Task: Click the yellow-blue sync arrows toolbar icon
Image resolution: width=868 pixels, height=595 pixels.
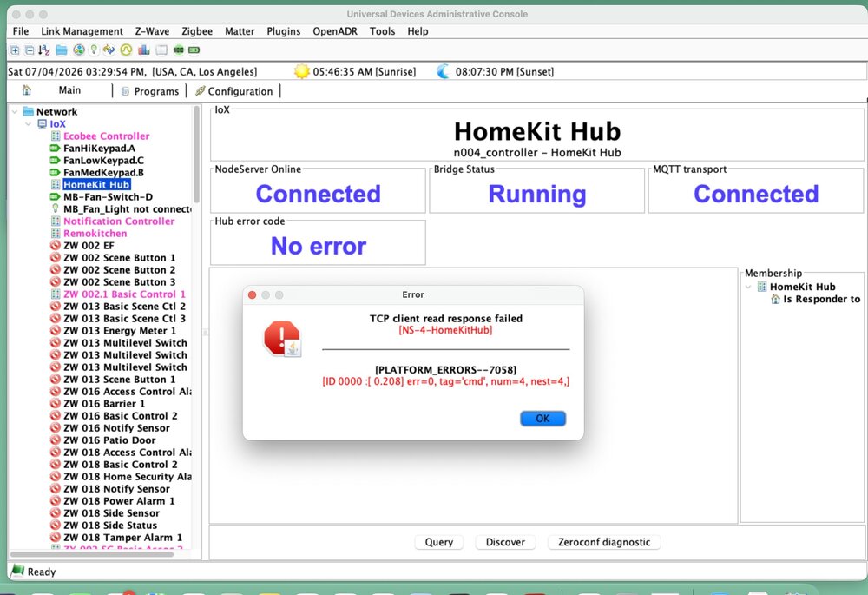Action: click(109, 50)
